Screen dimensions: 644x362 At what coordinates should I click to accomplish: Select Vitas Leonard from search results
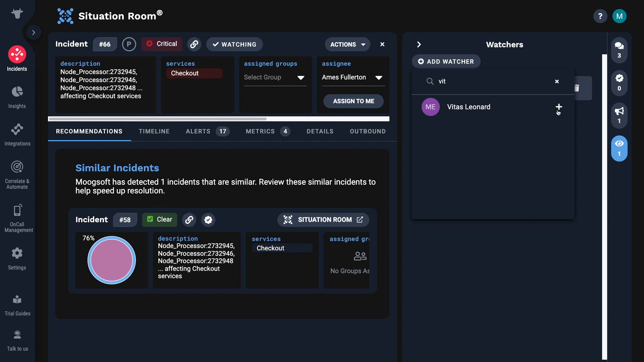[493, 107]
